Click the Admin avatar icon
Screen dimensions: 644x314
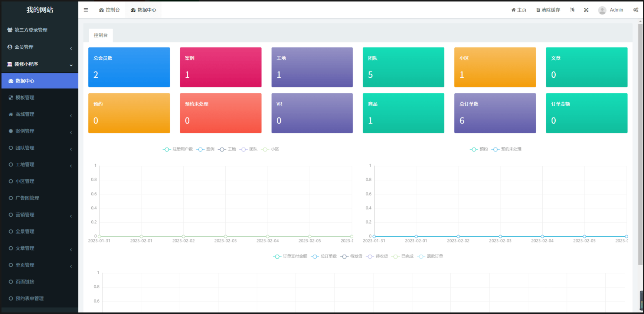(602, 10)
